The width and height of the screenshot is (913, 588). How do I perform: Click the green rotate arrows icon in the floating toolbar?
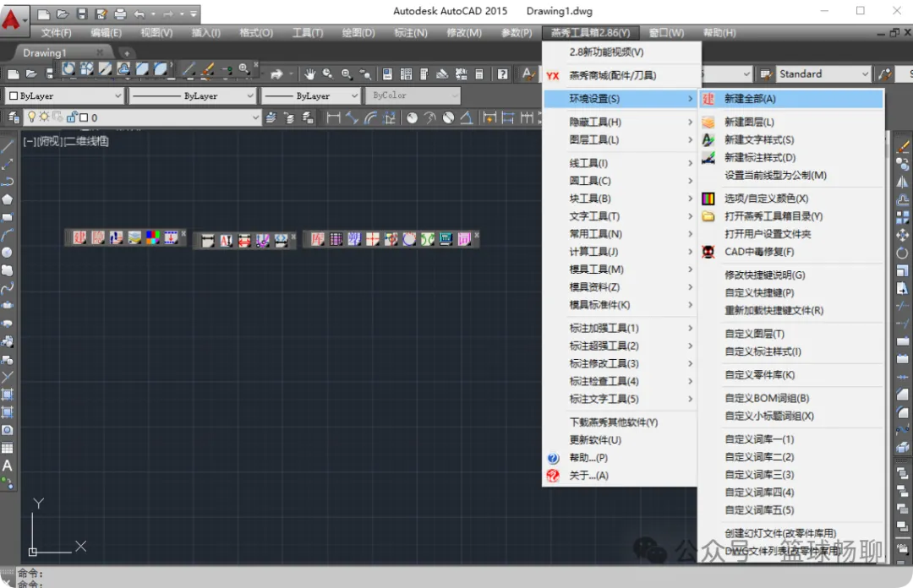click(x=428, y=239)
